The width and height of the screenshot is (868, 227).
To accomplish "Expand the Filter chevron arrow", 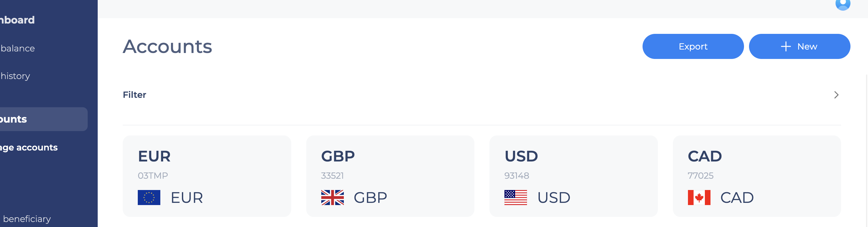I will point(836,95).
